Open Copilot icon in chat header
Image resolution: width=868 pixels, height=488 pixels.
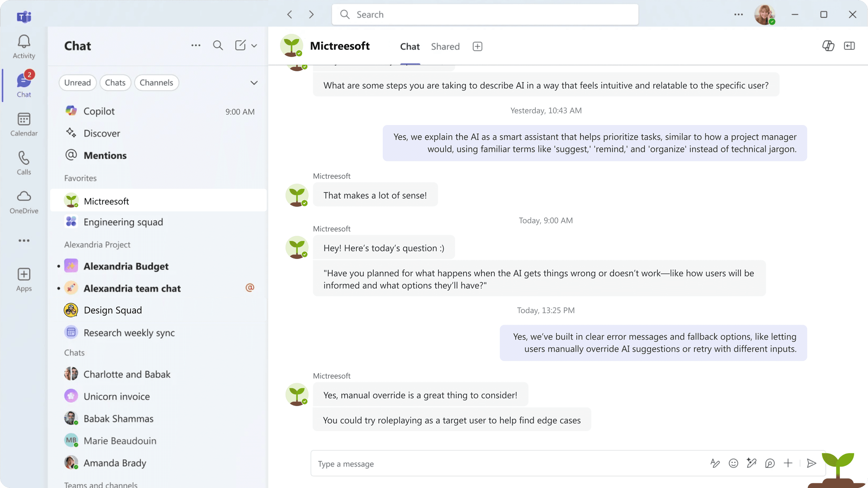tap(828, 46)
